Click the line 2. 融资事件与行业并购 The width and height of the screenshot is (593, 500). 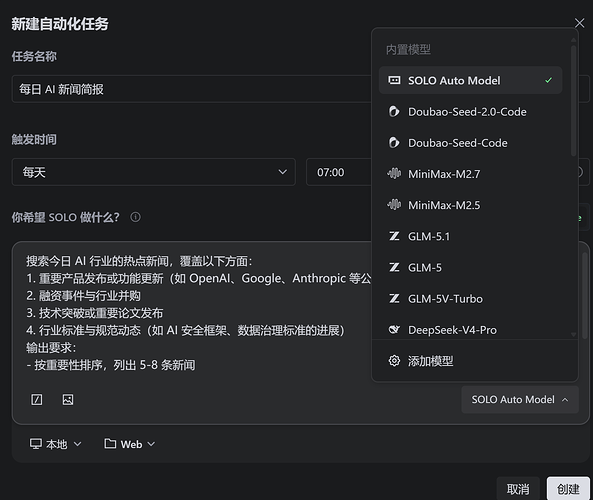click(x=83, y=296)
